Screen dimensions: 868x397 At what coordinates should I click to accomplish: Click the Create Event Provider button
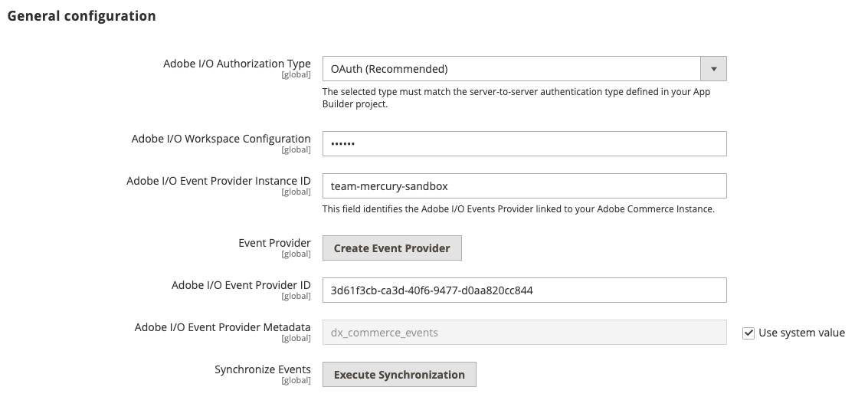(392, 248)
